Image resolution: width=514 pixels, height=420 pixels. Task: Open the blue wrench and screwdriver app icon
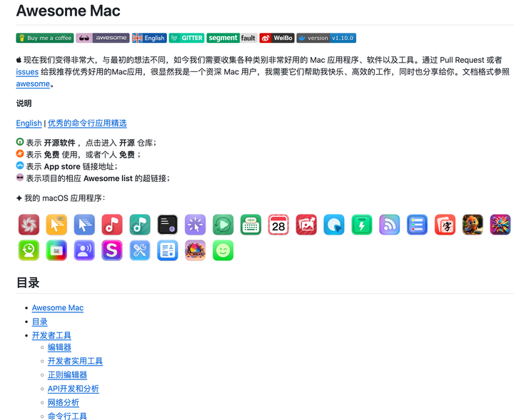coord(140,250)
